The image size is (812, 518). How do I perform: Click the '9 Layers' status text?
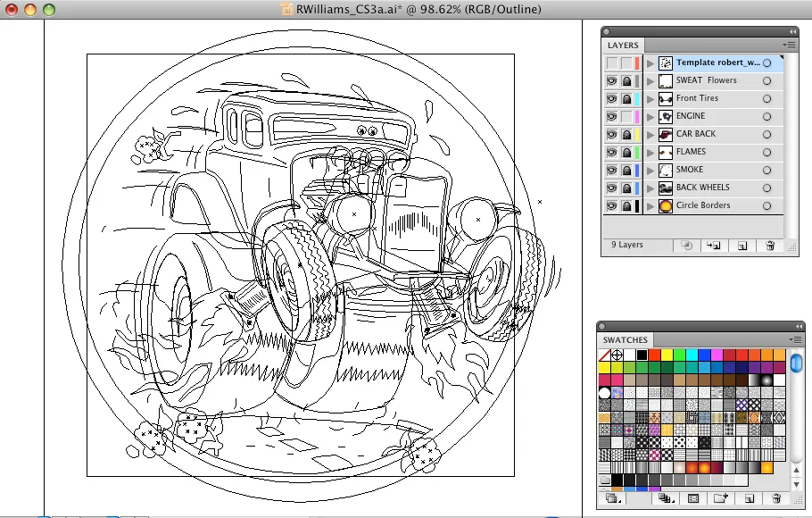(x=627, y=245)
